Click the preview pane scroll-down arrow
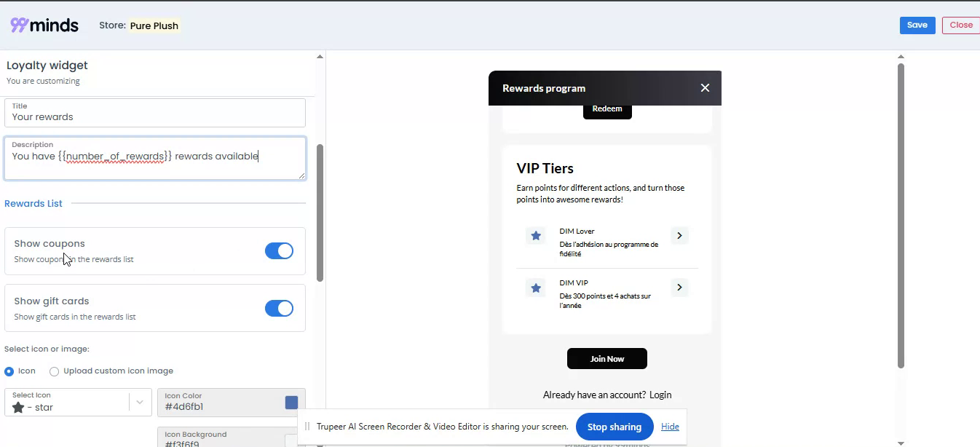 coord(901,443)
